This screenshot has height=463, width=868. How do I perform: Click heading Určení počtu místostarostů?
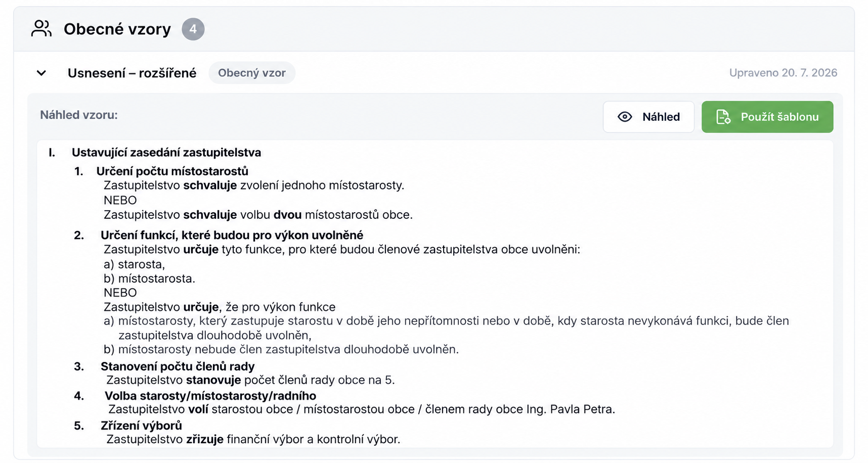tap(172, 171)
